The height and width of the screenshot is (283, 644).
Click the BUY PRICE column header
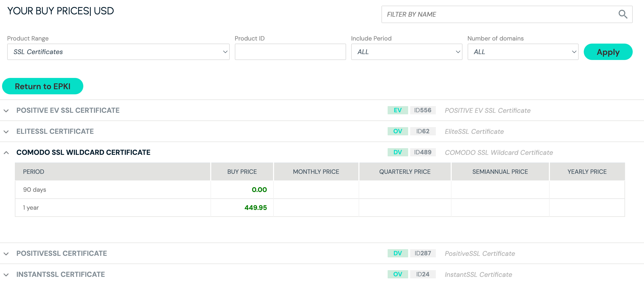(x=242, y=171)
